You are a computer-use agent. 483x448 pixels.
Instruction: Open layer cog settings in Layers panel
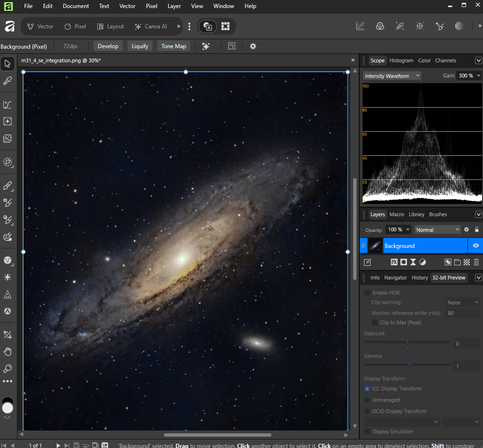tap(466, 229)
